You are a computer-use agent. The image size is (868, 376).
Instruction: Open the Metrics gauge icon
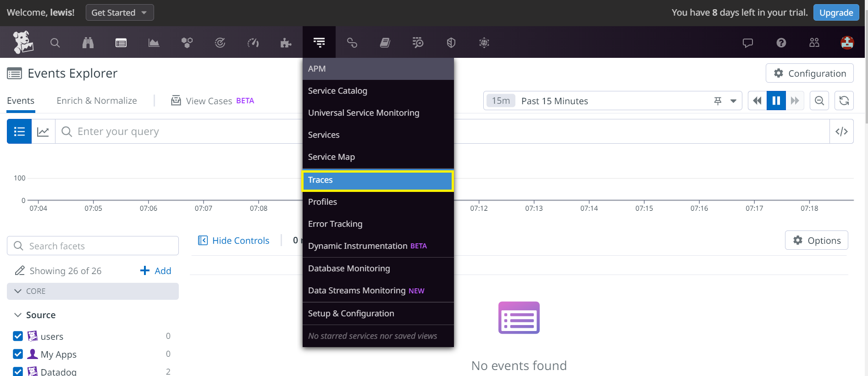click(x=253, y=43)
